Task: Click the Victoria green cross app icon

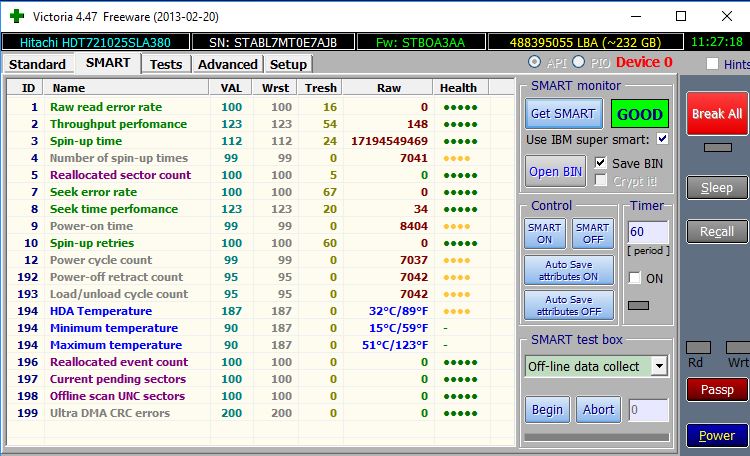Action: tap(16, 16)
